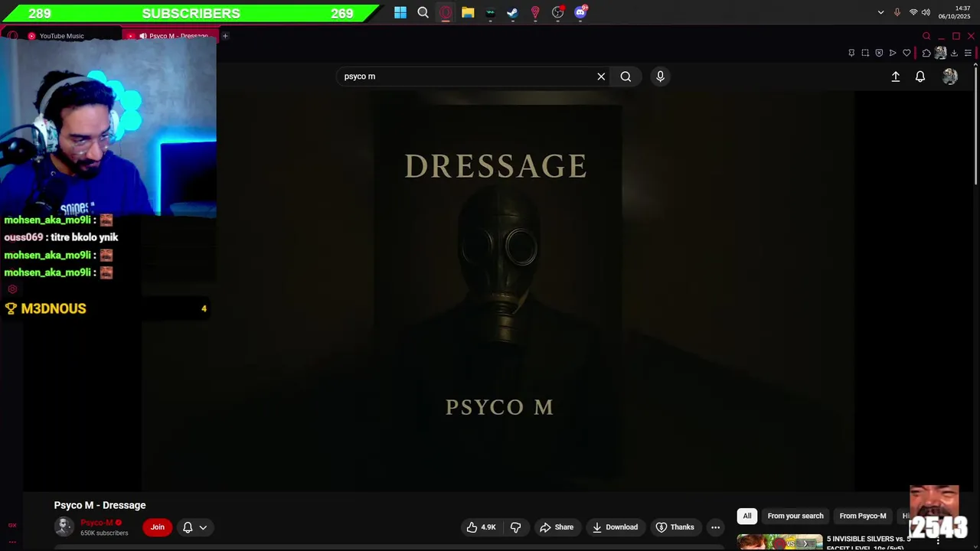Screen dimensions: 980x551
Task: Open File Explorer from the taskbar
Action: point(468,12)
